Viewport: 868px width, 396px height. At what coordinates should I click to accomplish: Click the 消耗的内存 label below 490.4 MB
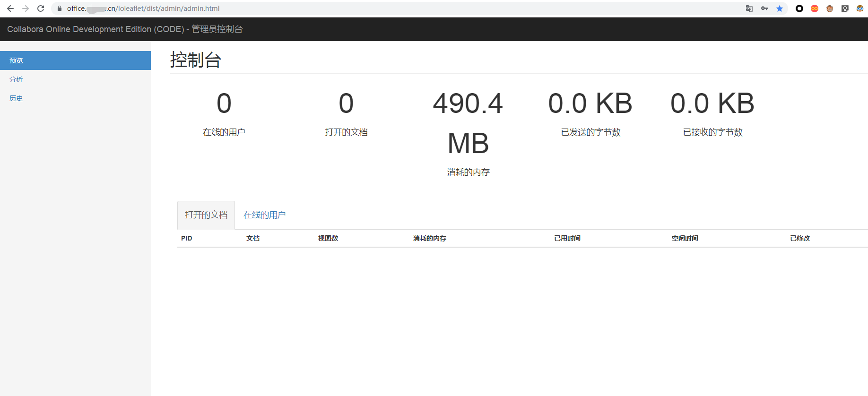pos(469,172)
